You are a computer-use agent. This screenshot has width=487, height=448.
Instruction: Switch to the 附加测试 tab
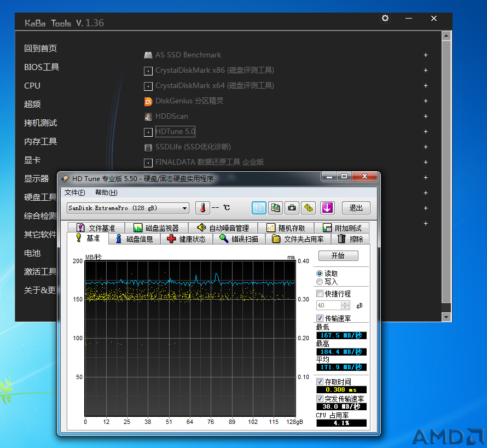pos(342,228)
